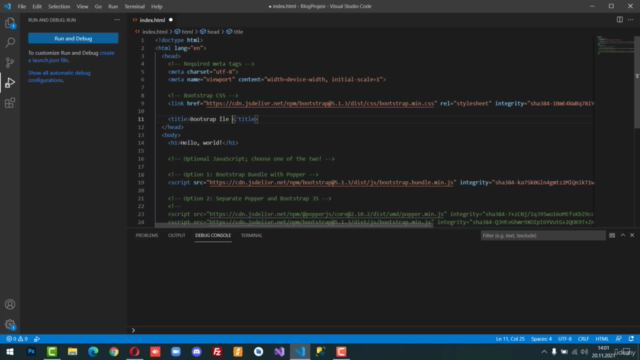Click the debug console REPL input prompt
Viewport: 640px width, 360px height.
[x=384, y=330]
